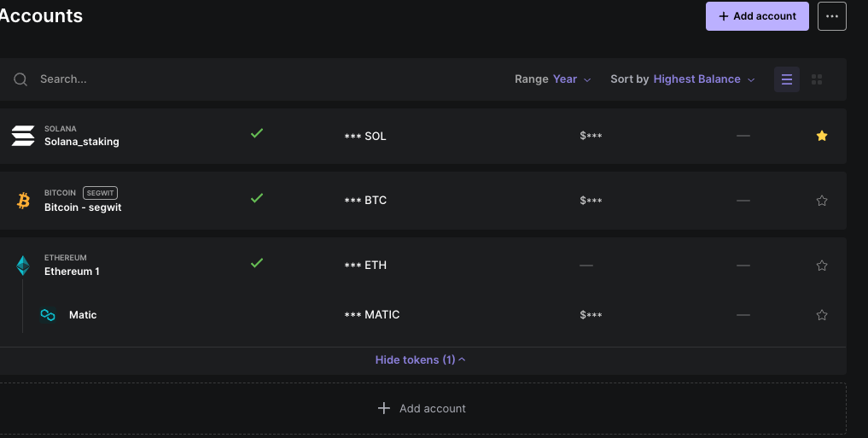
Task: Star the Ethereum 1 account
Action: [x=822, y=266]
